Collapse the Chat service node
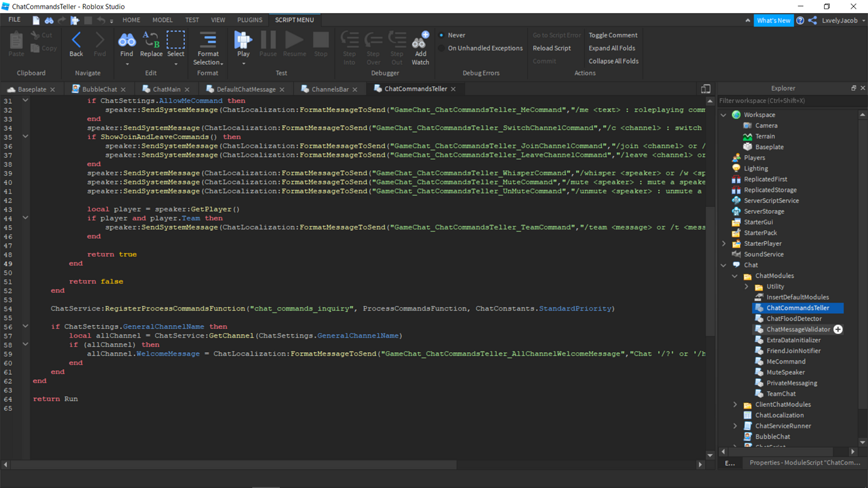868x488 pixels. (723, 265)
